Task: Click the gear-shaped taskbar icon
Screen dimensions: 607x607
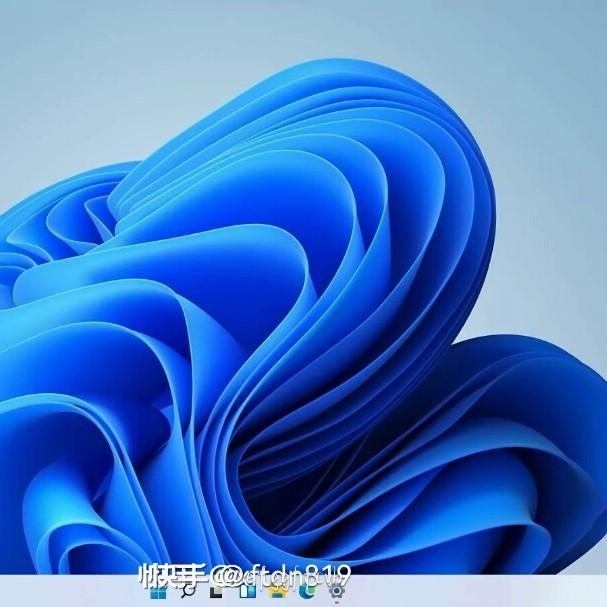Action: (x=336, y=592)
